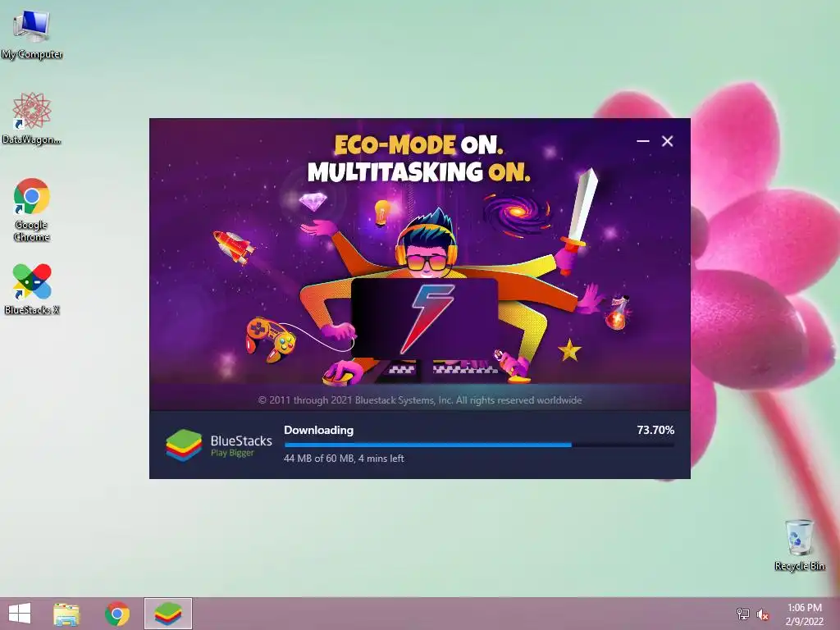Click the Eco-Mode On Multitasking On headline
This screenshot has width=840, height=630.
coord(419,158)
